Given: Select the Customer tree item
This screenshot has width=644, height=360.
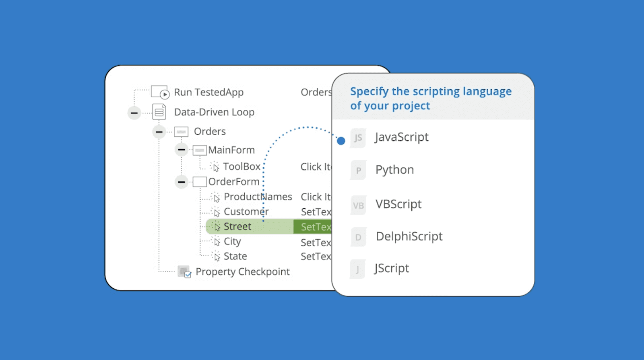Looking at the screenshot, I should click(246, 212).
